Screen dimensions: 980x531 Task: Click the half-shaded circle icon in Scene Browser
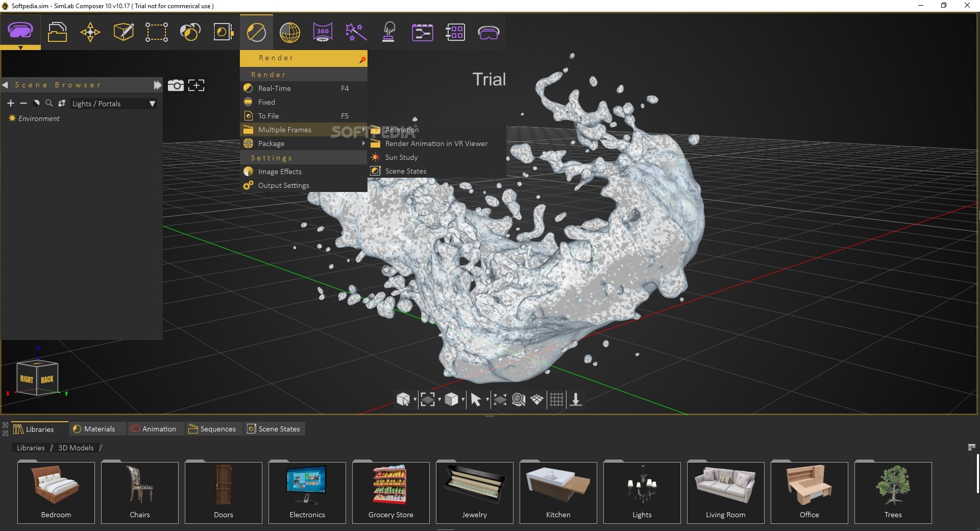[36, 103]
